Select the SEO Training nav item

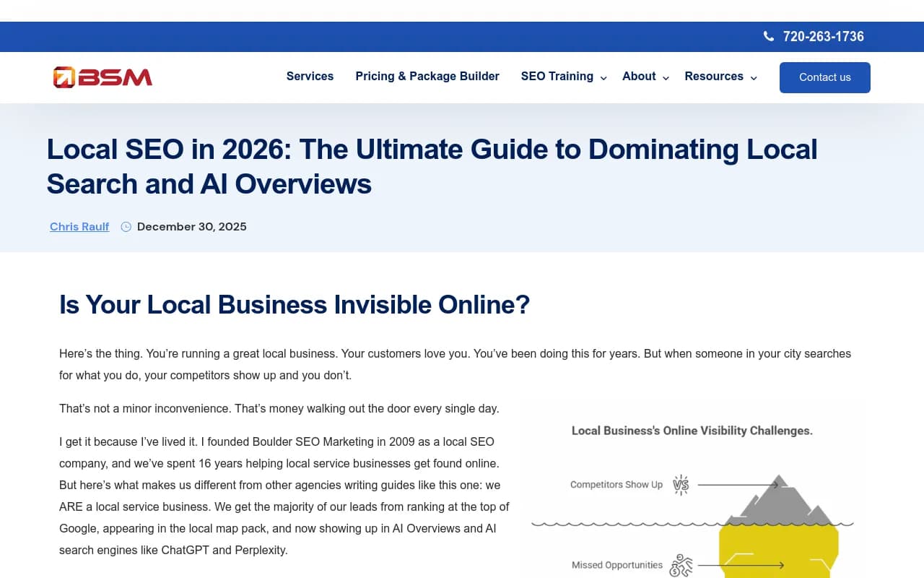(557, 76)
